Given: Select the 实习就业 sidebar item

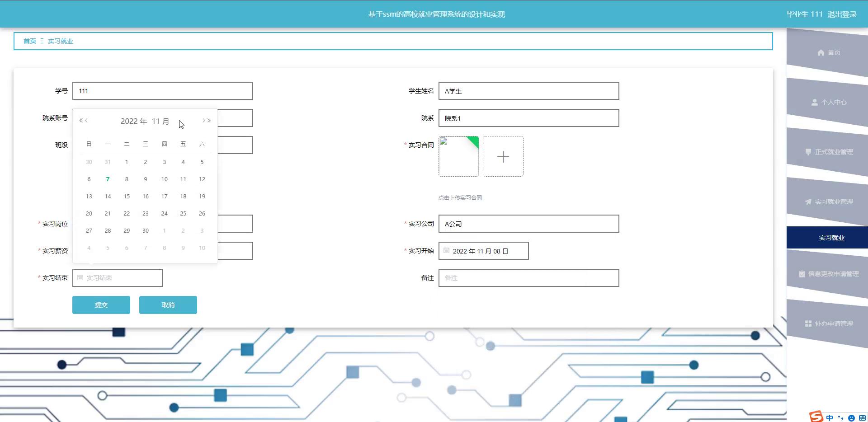Looking at the screenshot, I should tap(827, 238).
